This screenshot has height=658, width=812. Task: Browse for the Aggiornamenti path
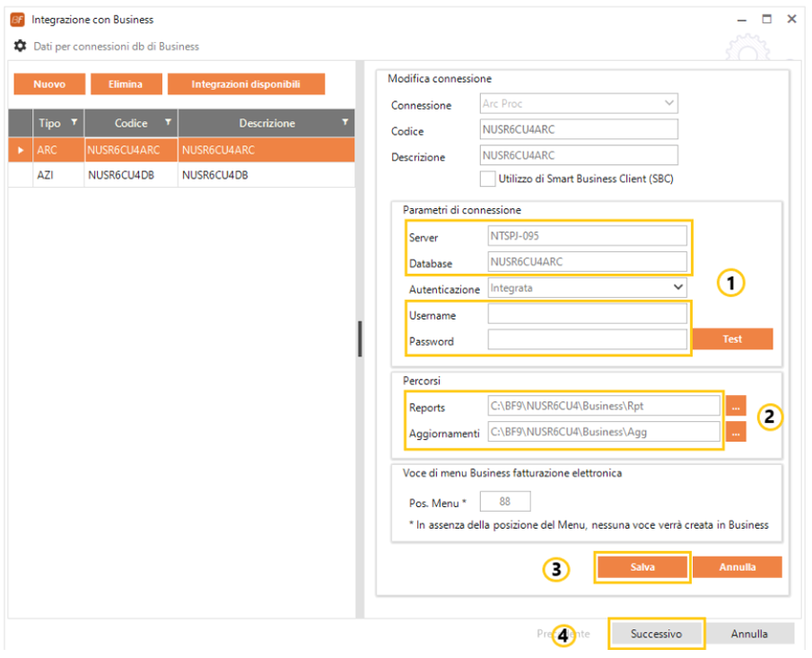coord(736,432)
